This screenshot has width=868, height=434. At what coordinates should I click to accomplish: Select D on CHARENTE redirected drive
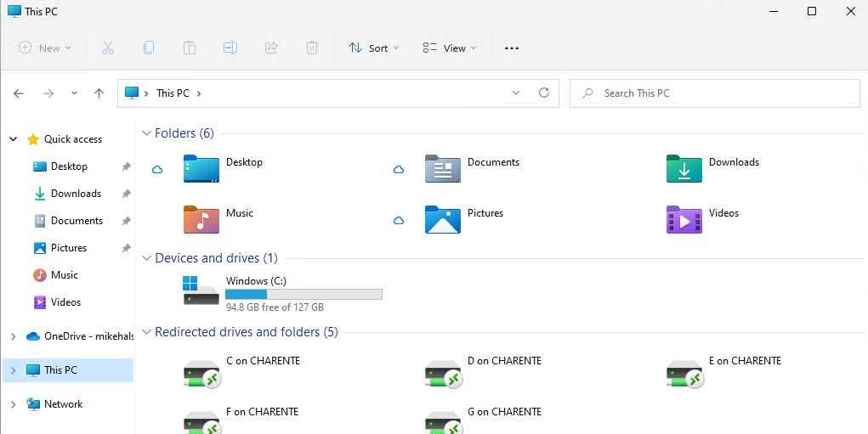point(483,372)
